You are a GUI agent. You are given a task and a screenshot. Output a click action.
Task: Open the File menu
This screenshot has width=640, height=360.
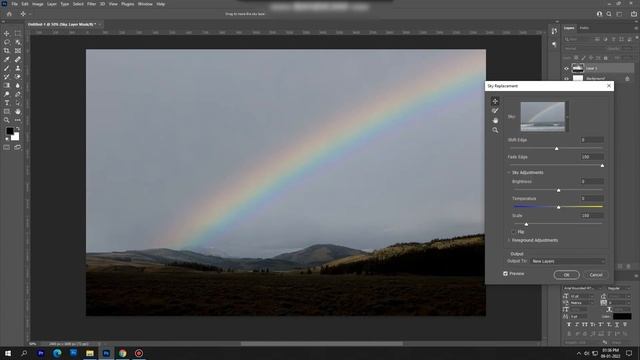pyautogui.click(x=14, y=4)
